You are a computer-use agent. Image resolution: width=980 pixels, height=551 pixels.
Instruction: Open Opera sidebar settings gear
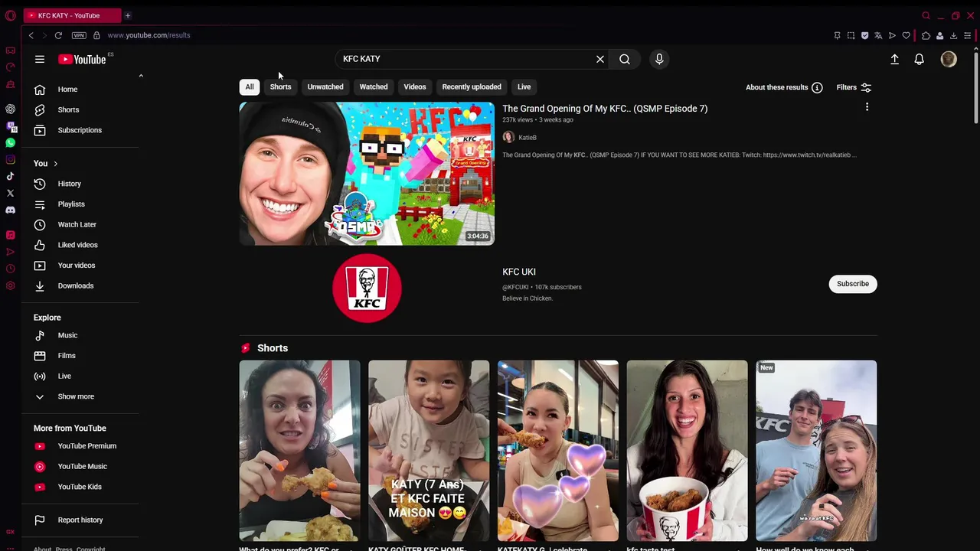click(11, 285)
